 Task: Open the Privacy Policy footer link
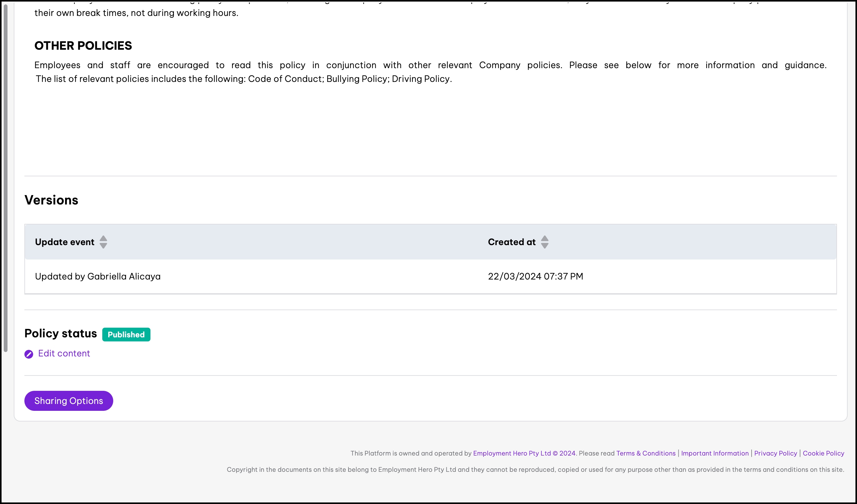click(775, 453)
